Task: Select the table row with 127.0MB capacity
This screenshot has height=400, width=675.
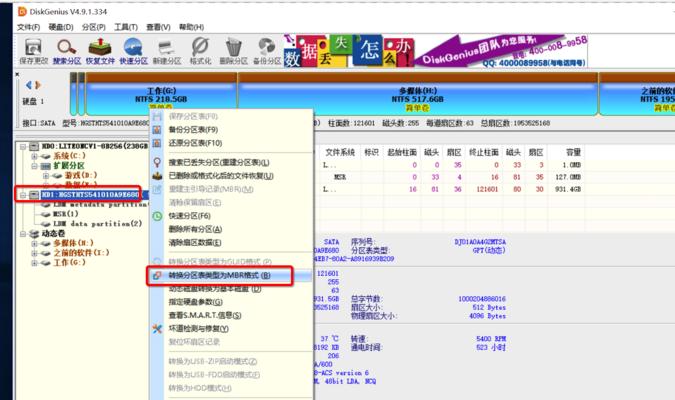Action: point(452,177)
